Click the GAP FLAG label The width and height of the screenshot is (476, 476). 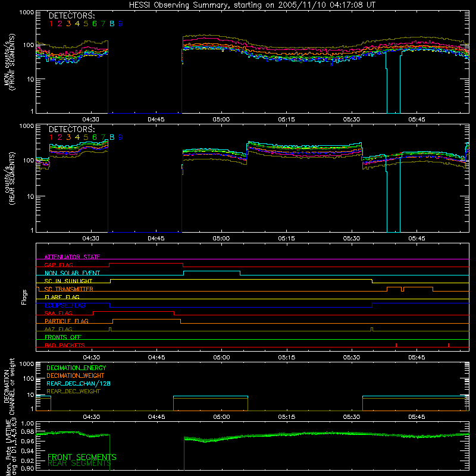click(58, 265)
